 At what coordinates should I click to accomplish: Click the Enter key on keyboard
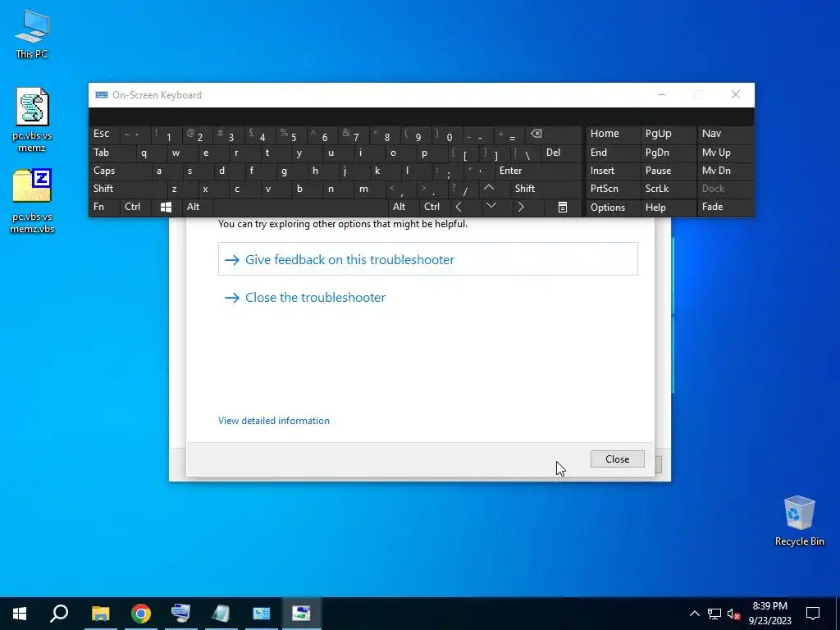[x=538, y=171]
